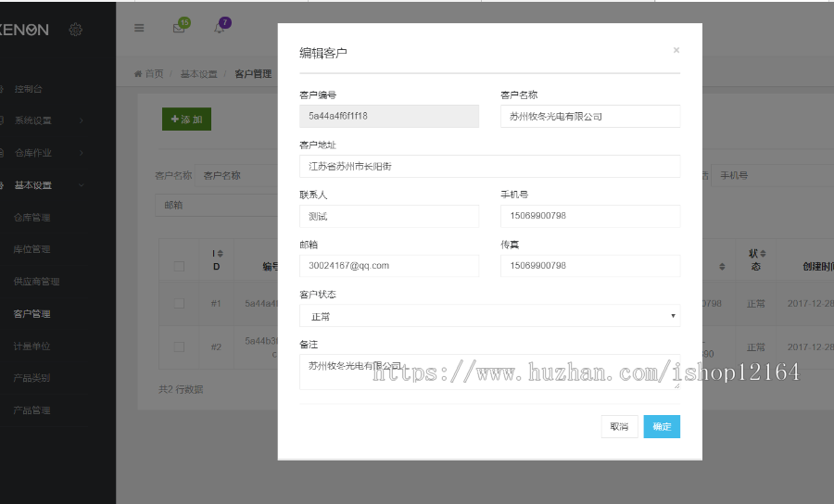Click the #2 ID cell in table
Image resolution: width=834 pixels, height=504 pixels.
216,347
